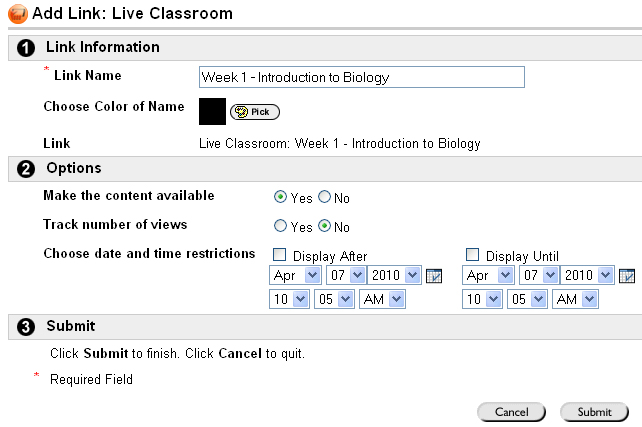Select Yes for Track number of views
This screenshot has height=427, width=642.
(x=281, y=227)
